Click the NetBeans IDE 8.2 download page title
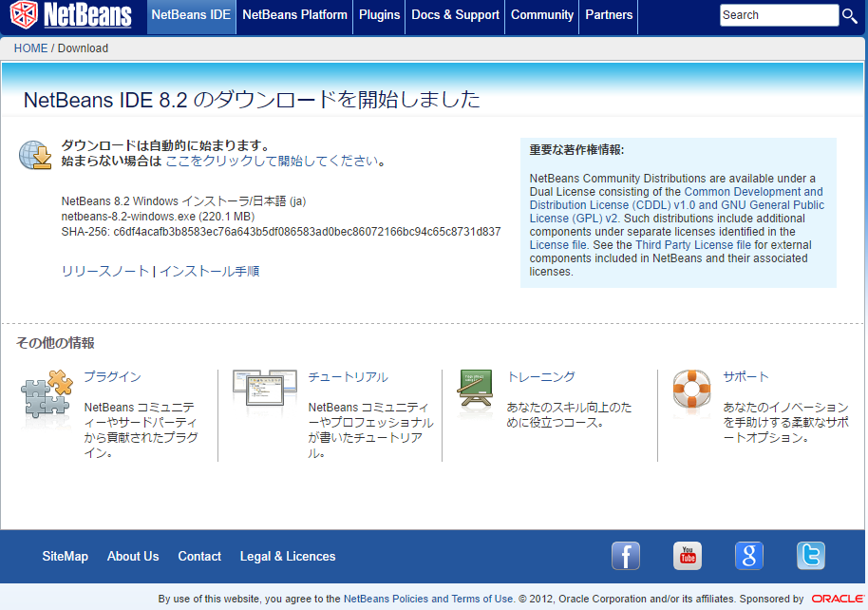The height and width of the screenshot is (610, 868). coord(252,100)
